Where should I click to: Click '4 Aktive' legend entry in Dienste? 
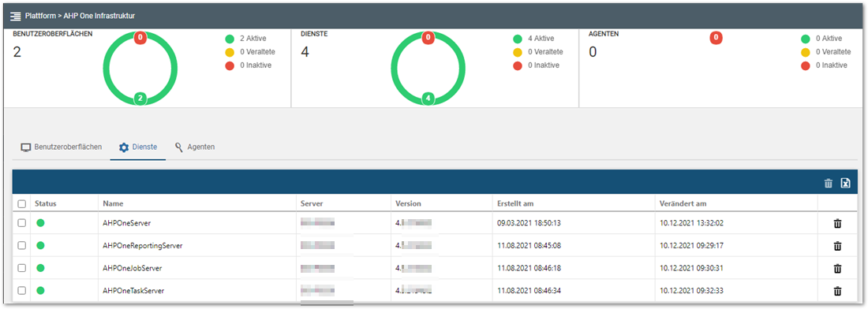533,39
